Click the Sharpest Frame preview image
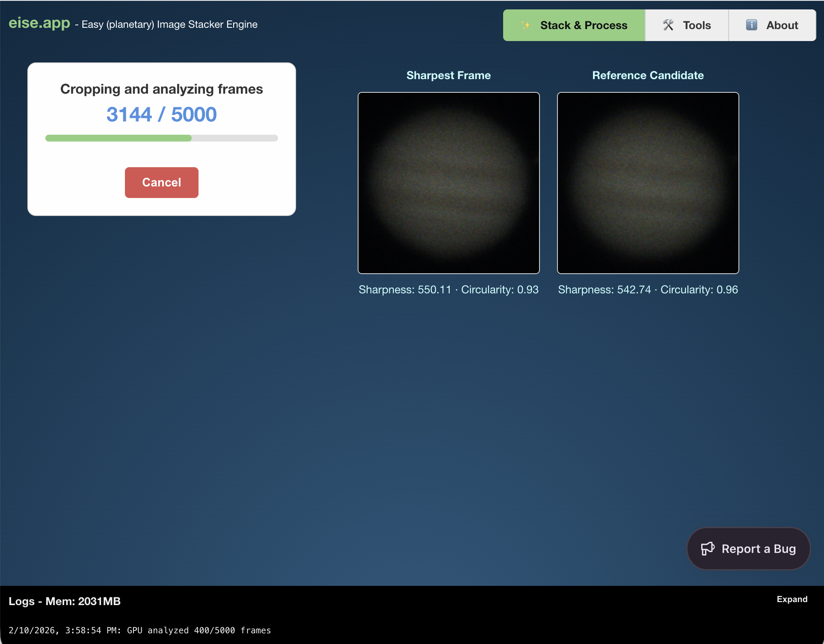This screenshot has width=824, height=644. click(x=448, y=183)
